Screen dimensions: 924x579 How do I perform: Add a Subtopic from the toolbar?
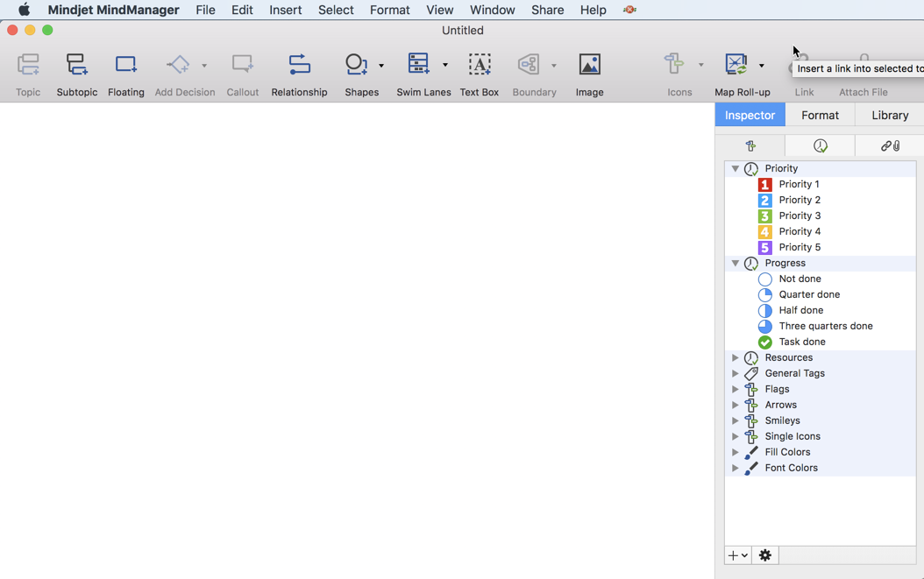pyautogui.click(x=76, y=65)
